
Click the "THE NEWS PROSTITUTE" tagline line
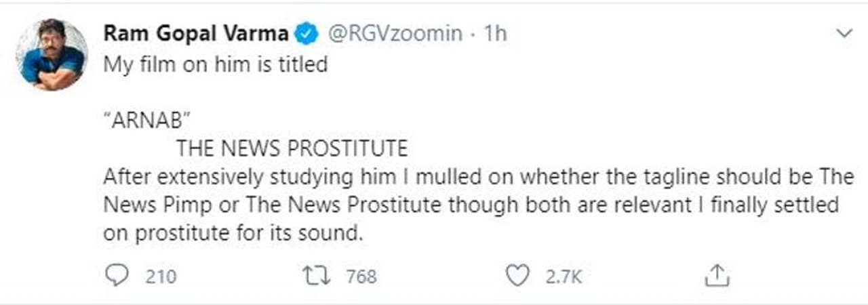[292, 148]
